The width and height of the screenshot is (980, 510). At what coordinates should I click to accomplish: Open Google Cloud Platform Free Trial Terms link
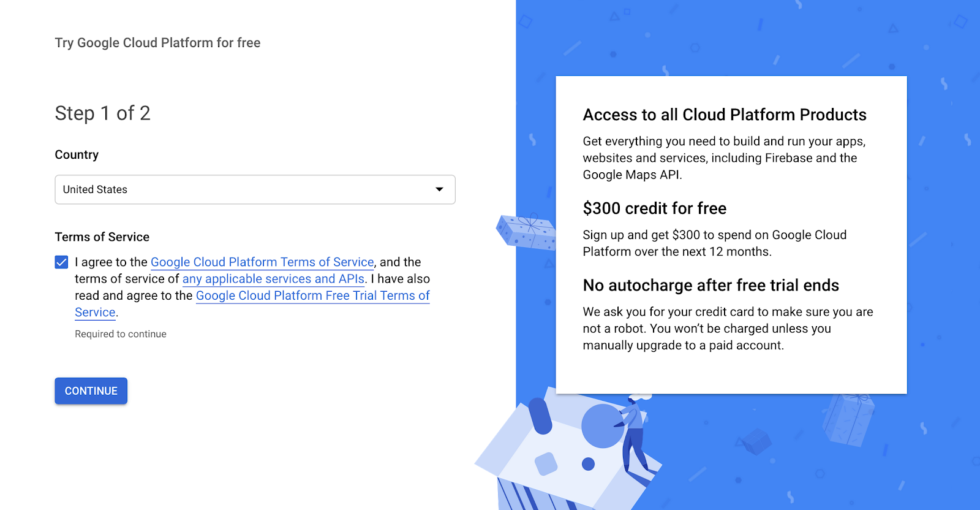coord(313,295)
